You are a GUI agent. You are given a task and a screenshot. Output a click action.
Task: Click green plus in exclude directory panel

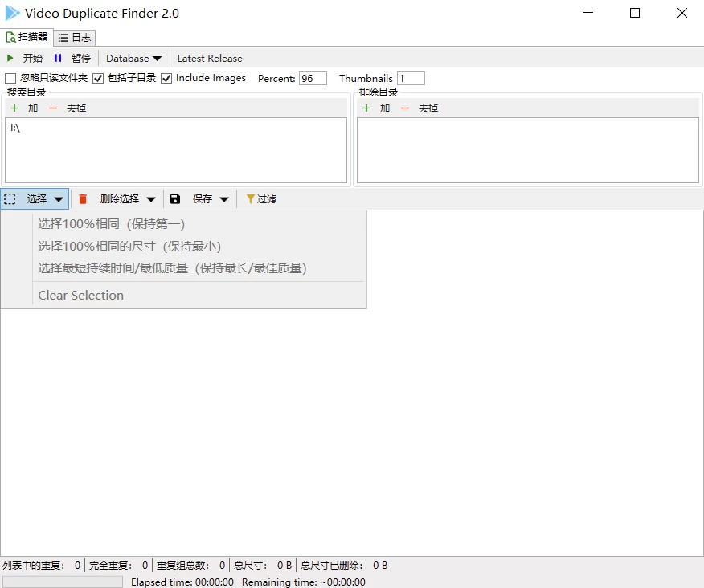point(366,108)
